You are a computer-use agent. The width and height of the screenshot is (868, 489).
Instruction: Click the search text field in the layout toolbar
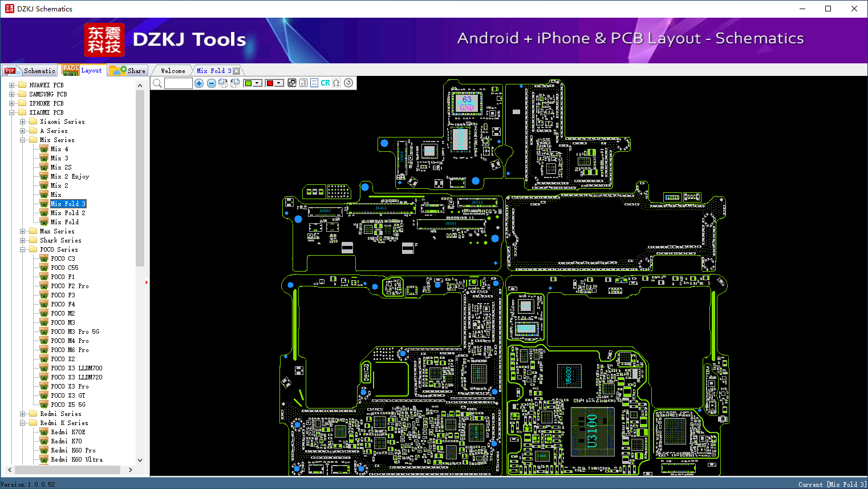[179, 83]
